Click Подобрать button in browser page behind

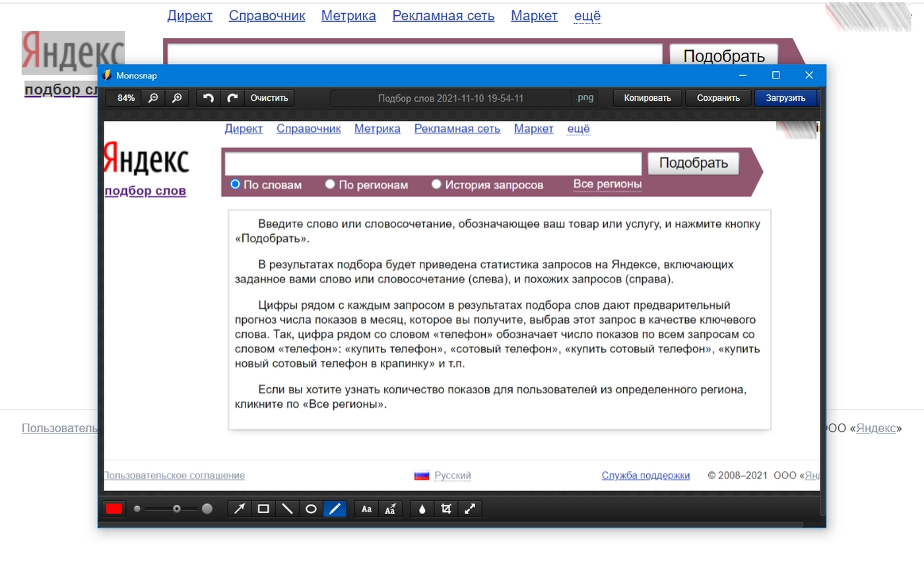[x=724, y=55]
